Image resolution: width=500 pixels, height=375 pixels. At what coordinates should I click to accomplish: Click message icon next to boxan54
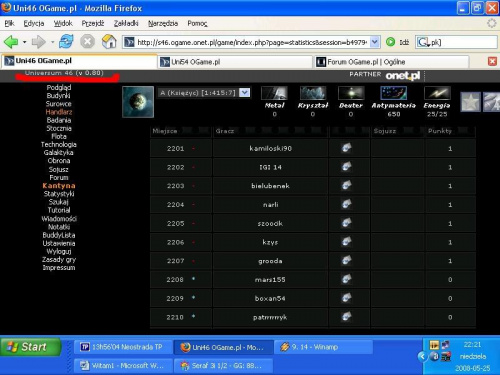347,298
